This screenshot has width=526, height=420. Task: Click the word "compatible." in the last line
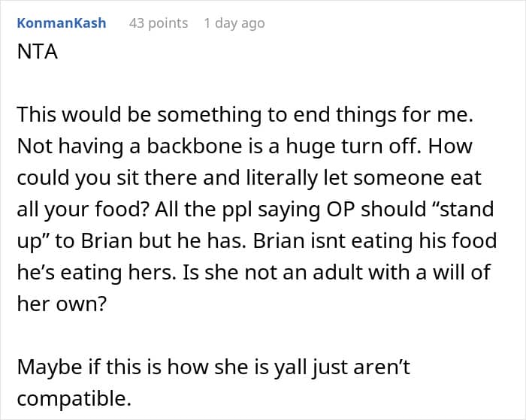pyautogui.click(x=73, y=399)
